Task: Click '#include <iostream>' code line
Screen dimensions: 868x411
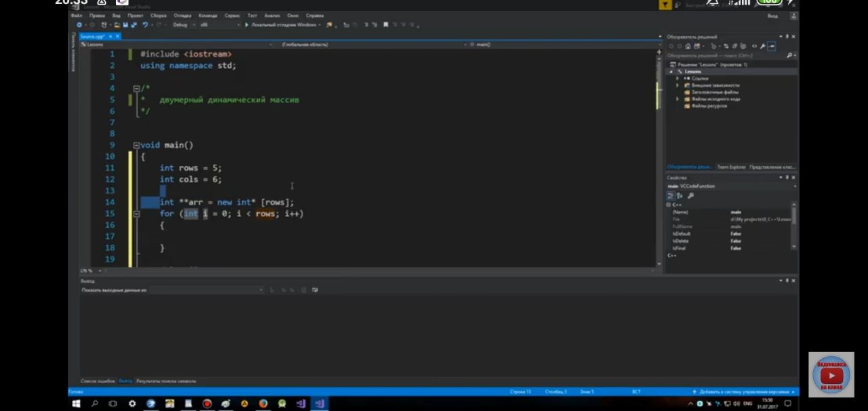Action: 186,54
